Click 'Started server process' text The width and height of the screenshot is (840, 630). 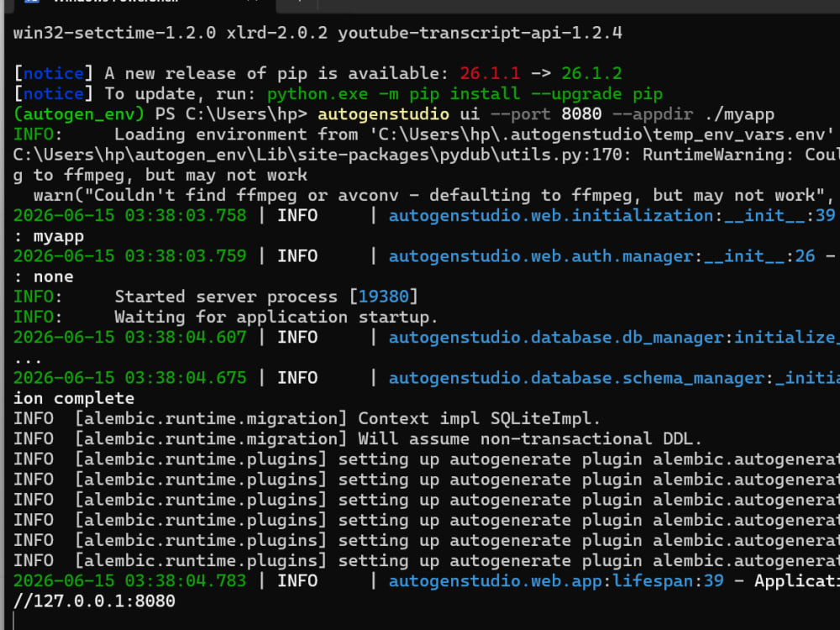(x=226, y=297)
